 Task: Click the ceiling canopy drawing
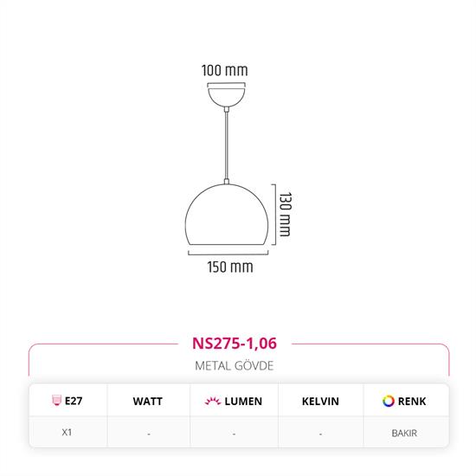[x=226, y=97]
